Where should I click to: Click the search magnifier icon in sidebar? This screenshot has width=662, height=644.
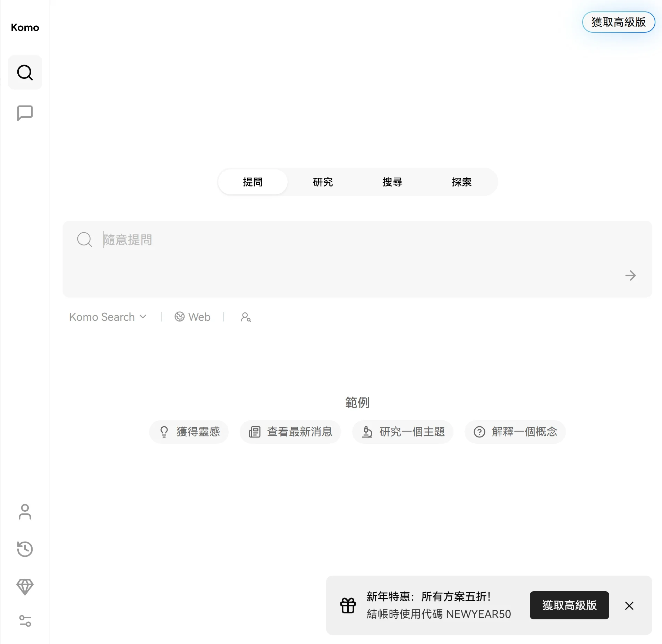[25, 73]
